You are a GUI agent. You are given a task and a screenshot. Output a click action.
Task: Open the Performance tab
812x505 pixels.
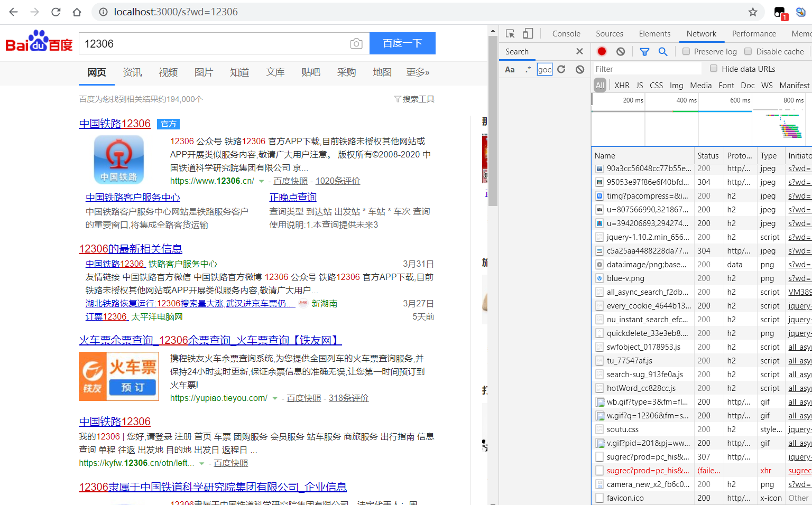click(754, 33)
